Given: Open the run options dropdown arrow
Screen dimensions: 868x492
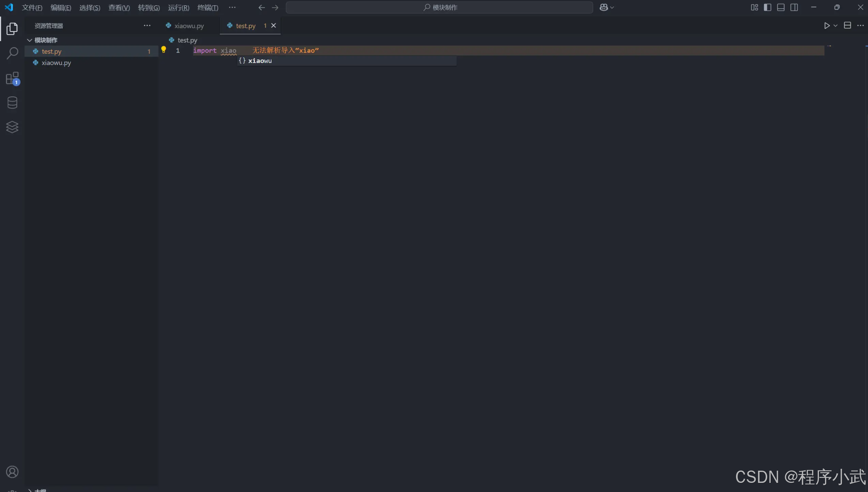Looking at the screenshot, I should point(835,25).
